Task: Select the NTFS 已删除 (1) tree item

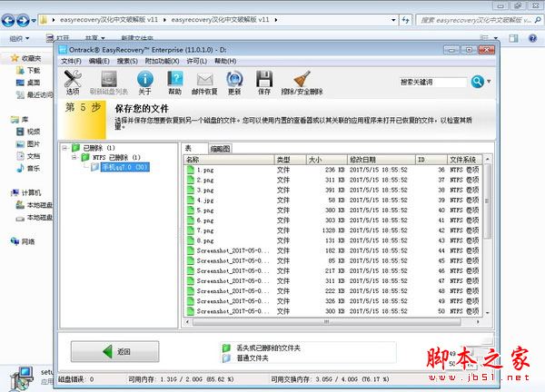Action: click(116, 157)
